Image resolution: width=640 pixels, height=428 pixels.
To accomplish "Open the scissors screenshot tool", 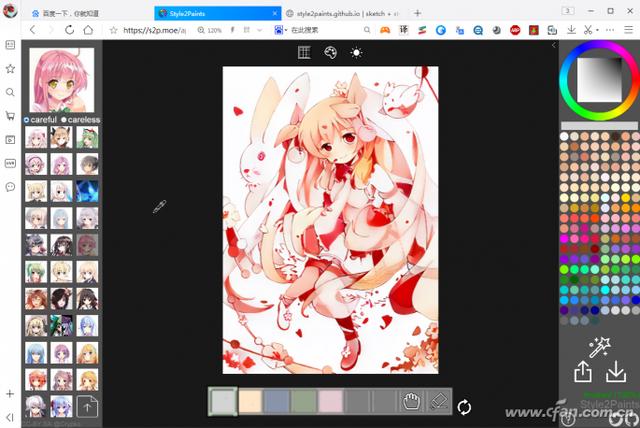I will coord(587,30).
